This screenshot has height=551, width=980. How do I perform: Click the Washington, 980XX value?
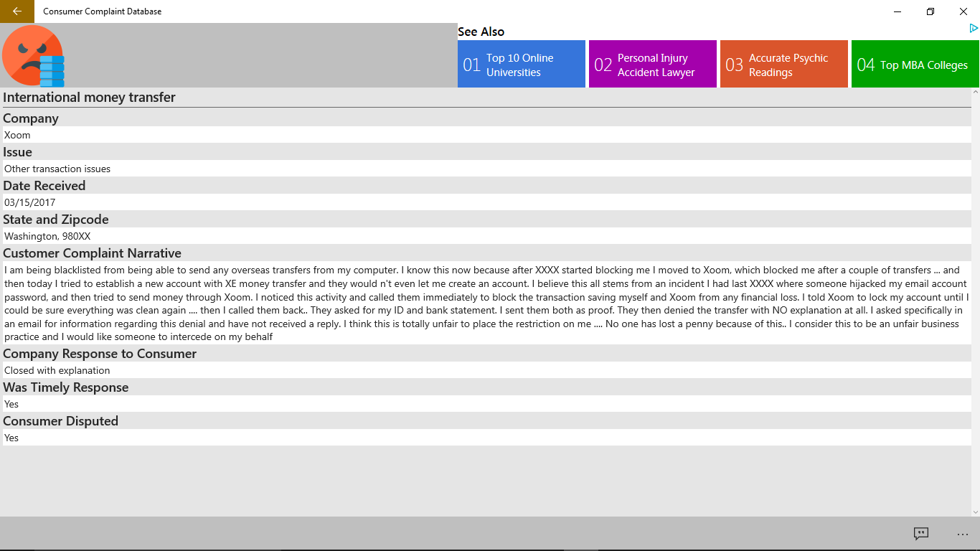point(47,236)
